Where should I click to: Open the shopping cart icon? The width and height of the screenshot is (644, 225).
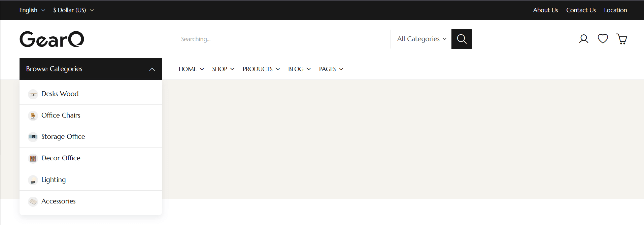tap(621, 39)
